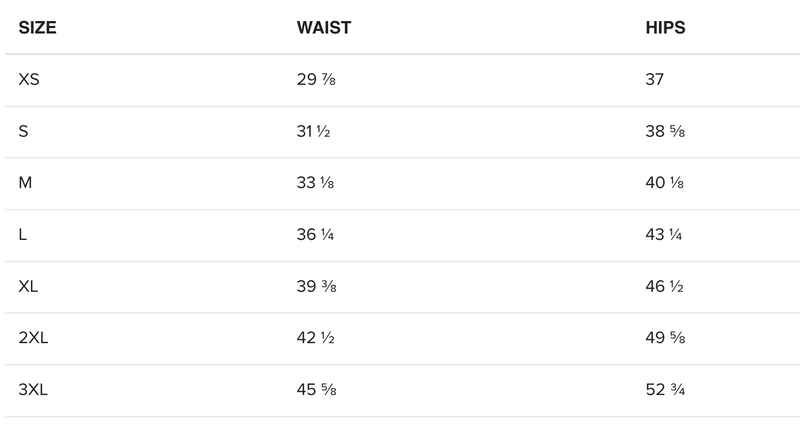Click the 39 ⅜ waist value
800x428 pixels.
[x=316, y=287]
